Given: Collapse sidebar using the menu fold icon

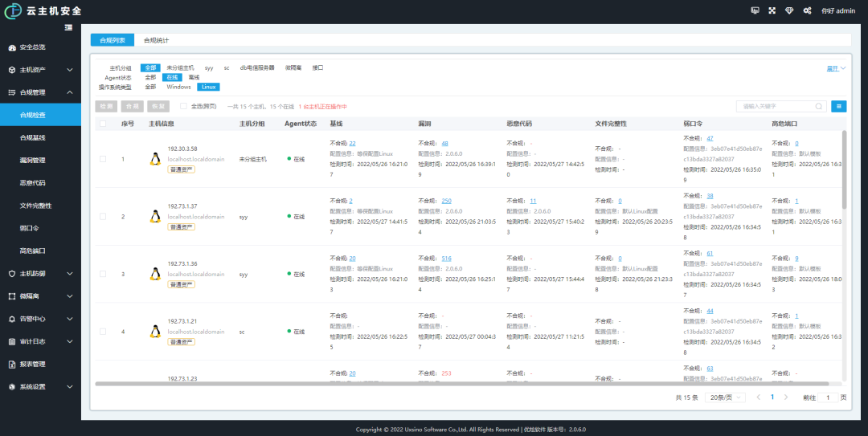Looking at the screenshot, I should click(68, 28).
